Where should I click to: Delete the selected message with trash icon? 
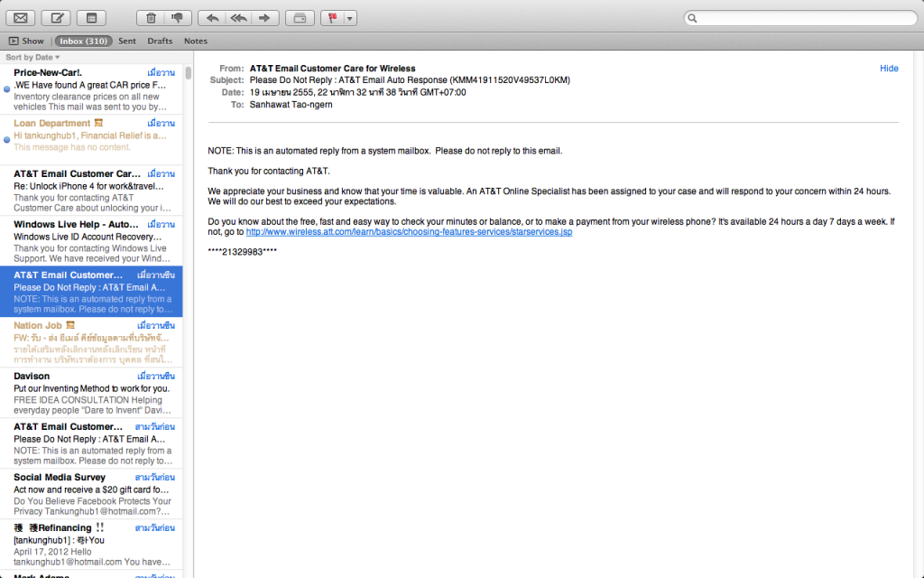(151, 17)
